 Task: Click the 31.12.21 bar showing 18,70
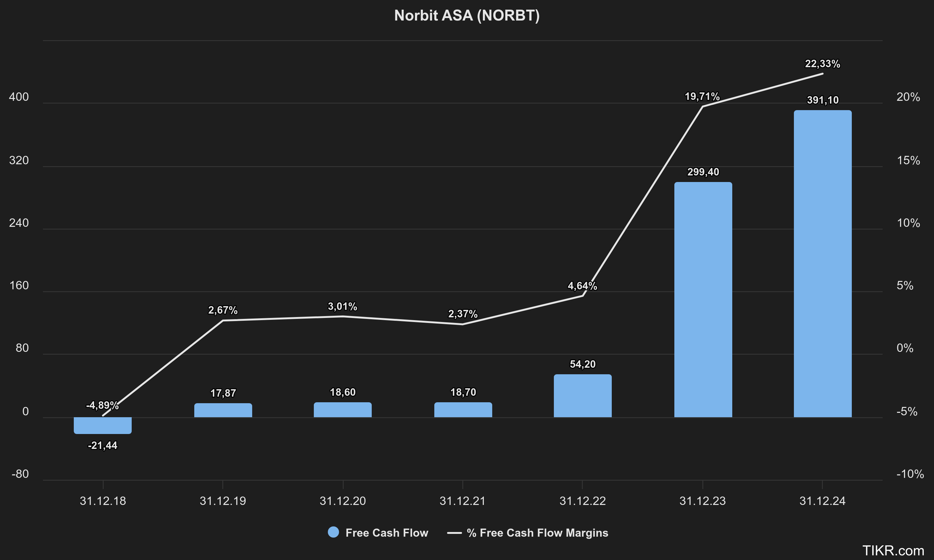463,410
